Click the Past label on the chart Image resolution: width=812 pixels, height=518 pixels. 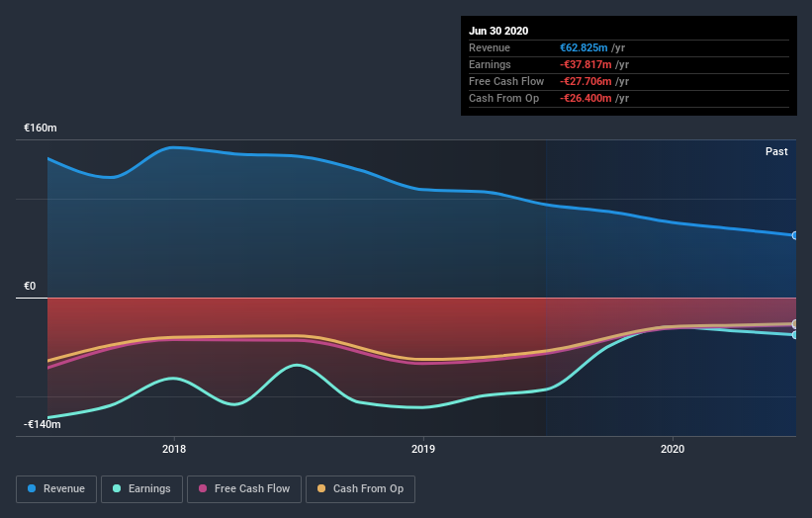click(x=776, y=151)
